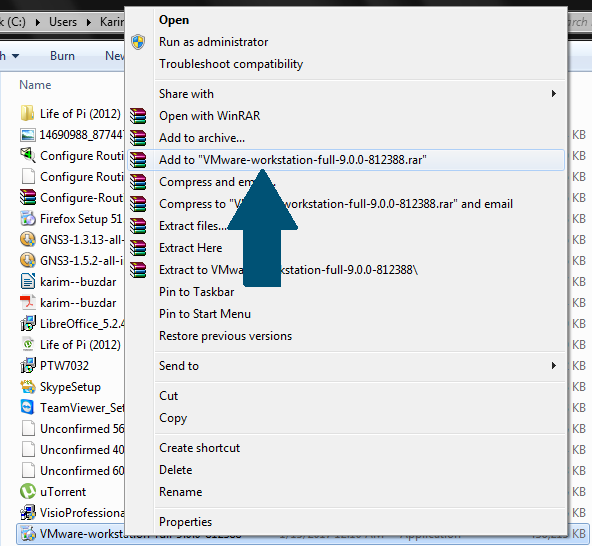The height and width of the screenshot is (546, 592).
Task: Click the SkypeSetup icon
Action: 28,387
